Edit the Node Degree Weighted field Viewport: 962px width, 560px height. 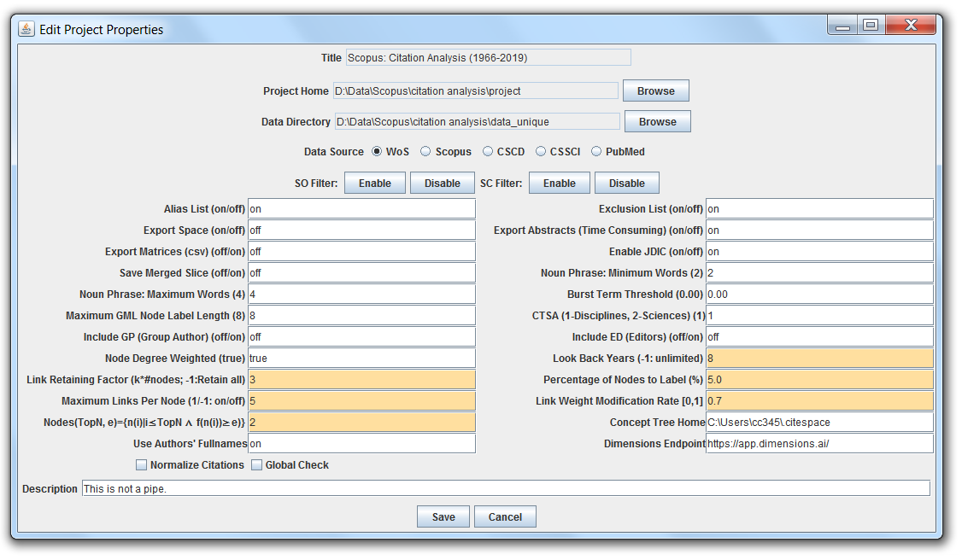coord(362,359)
